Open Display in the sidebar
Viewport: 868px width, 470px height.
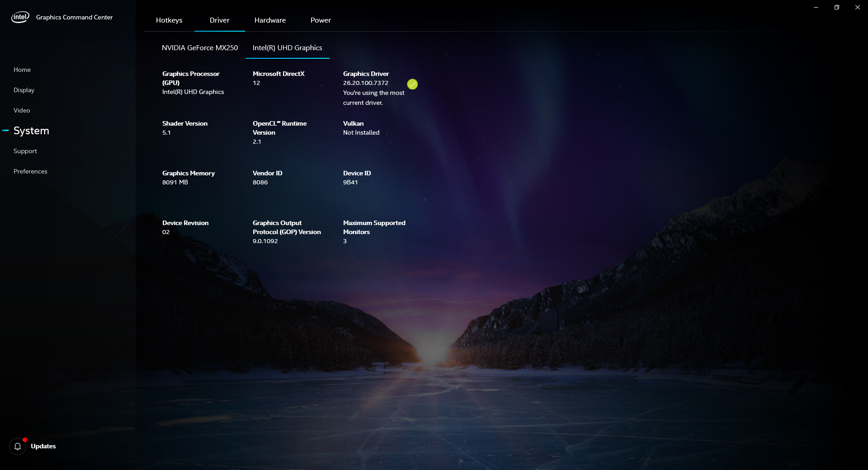click(24, 90)
